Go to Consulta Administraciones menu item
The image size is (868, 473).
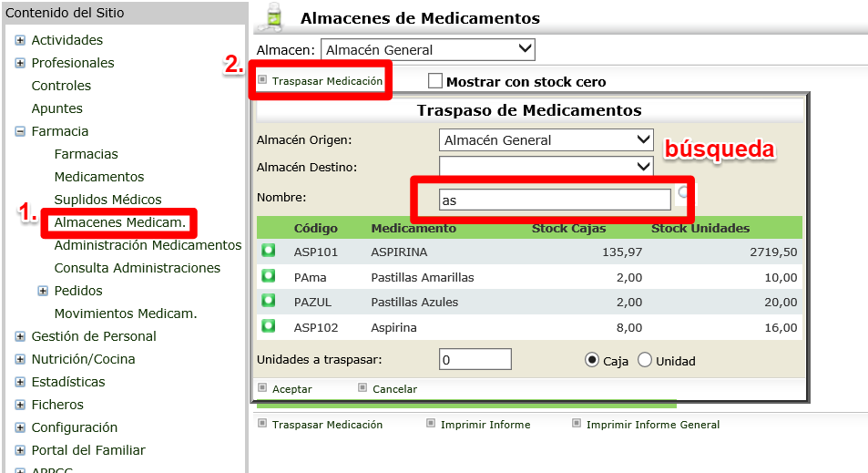point(137,268)
